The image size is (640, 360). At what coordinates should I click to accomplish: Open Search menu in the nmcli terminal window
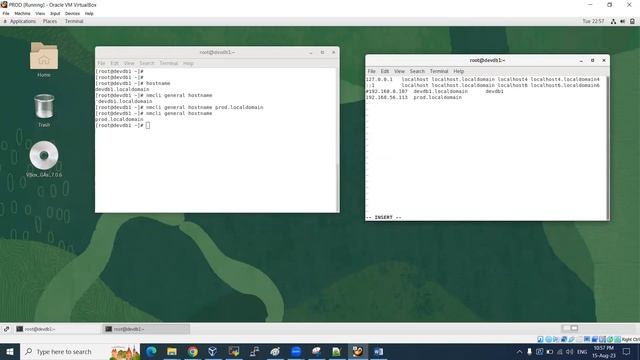pyautogui.click(x=147, y=63)
